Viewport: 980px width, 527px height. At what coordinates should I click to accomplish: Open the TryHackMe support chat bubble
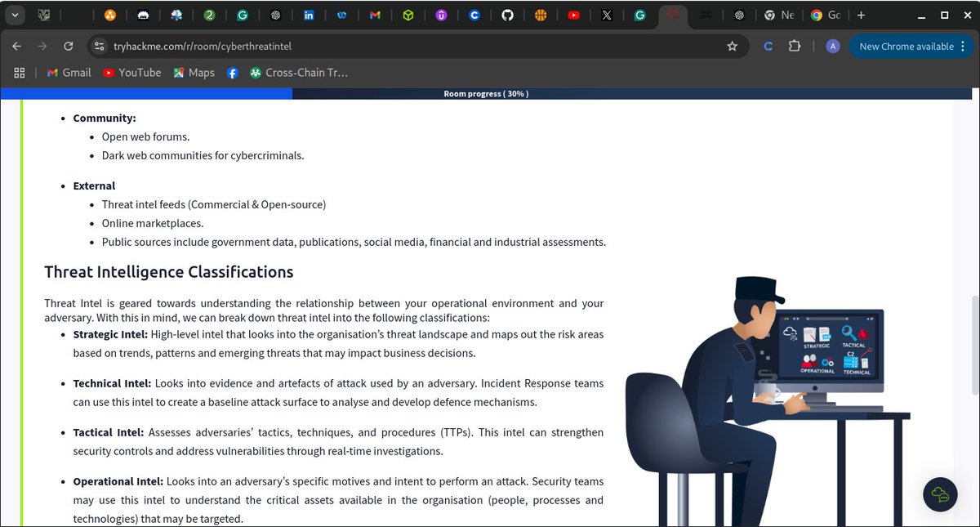tap(940, 494)
